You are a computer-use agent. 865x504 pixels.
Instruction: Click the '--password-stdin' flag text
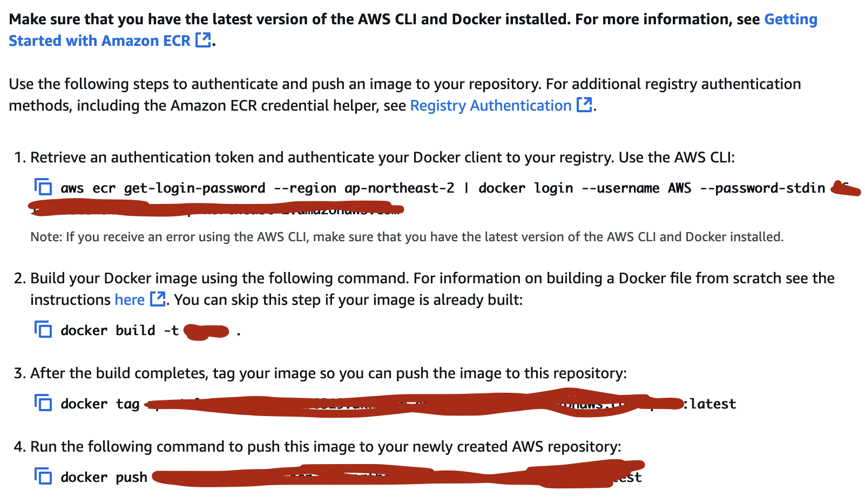(762, 188)
